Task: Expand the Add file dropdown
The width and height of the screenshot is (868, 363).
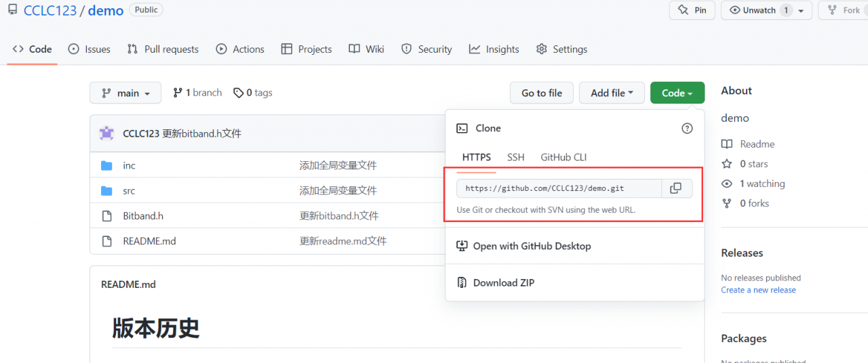Action: [x=612, y=93]
